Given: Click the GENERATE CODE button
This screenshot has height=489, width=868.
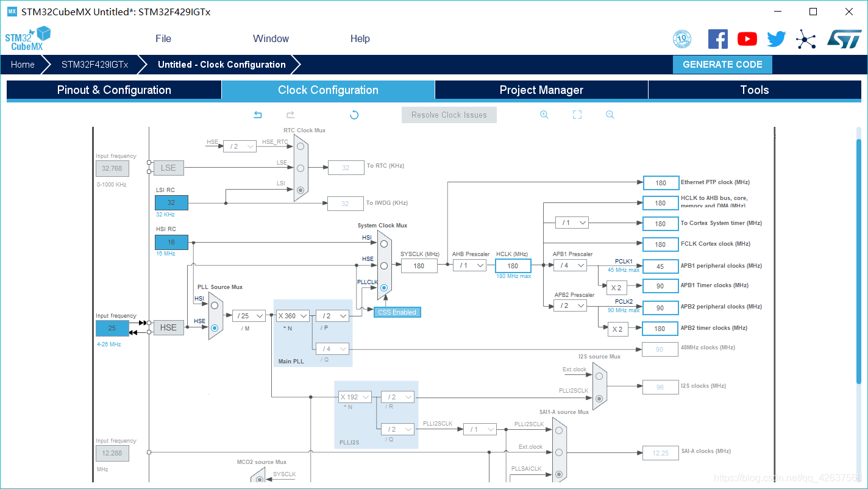Looking at the screenshot, I should pyautogui.click(x=722, y=65).
